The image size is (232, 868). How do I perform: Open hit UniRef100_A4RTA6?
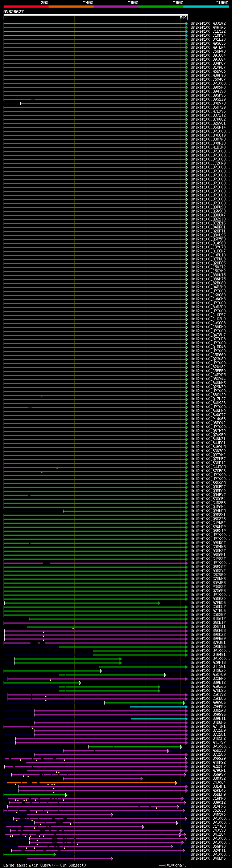pos(208,28)
